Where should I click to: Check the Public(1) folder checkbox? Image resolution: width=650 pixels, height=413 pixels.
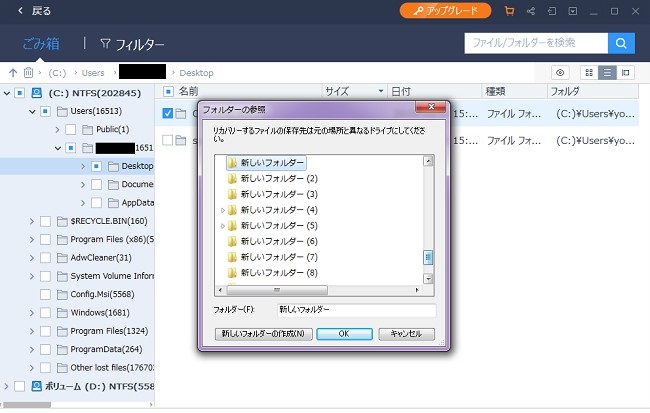(x=71, y=129)
